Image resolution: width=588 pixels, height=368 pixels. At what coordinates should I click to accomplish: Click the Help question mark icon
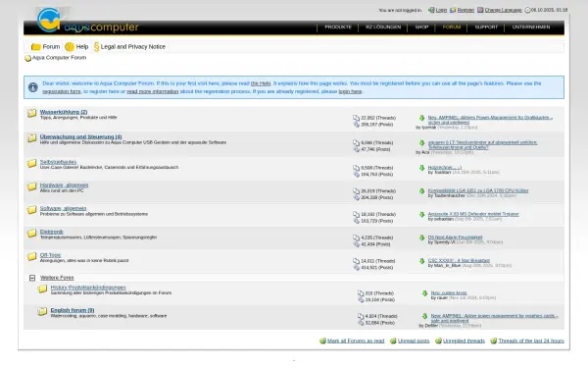[x=70, y=46]
